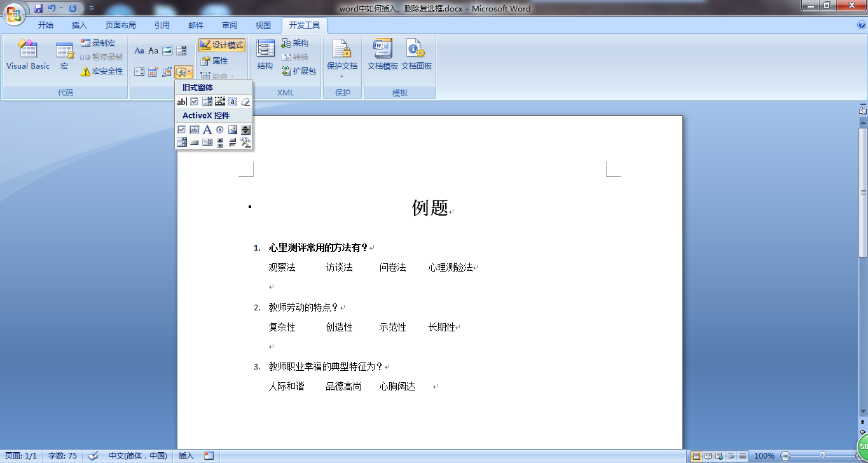Select Print Layout view in status bar
868x463 pixels.
696,456
